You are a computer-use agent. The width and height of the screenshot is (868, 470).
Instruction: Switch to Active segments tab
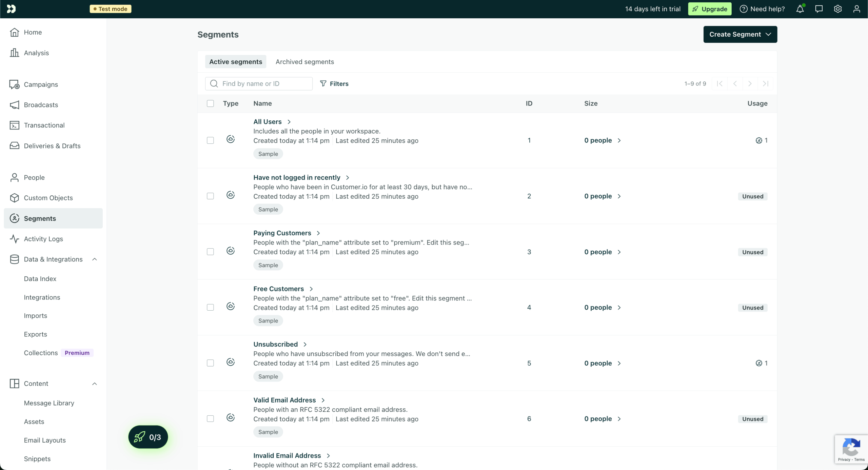coord(236,62)
